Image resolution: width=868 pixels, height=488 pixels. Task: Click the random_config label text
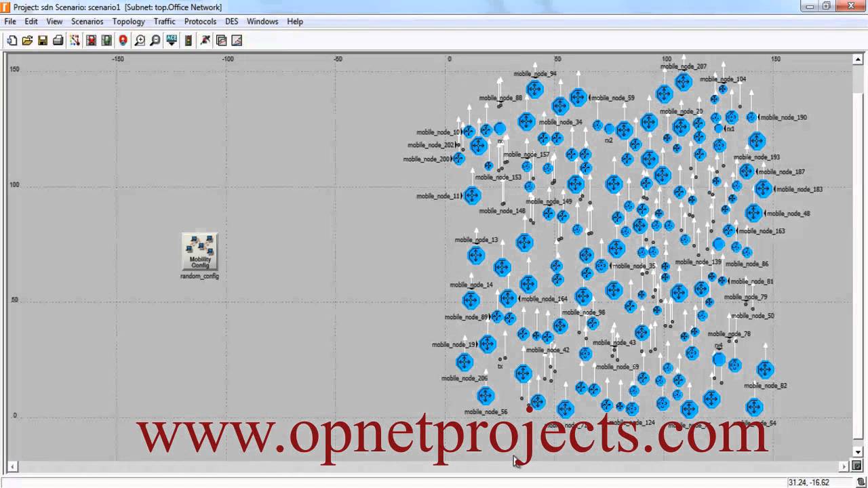point(199,277)
